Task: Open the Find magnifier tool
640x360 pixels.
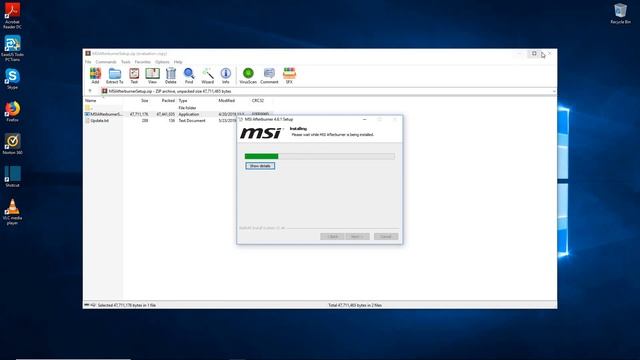Action: [x=189, y=76]
